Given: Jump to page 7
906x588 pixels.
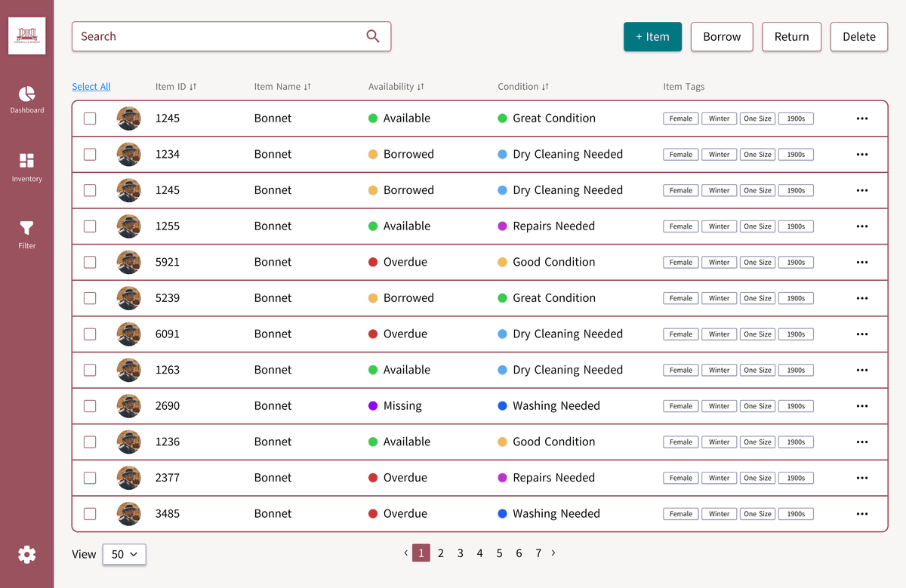Looking at the screenshot, I should (x=538, y=553).
